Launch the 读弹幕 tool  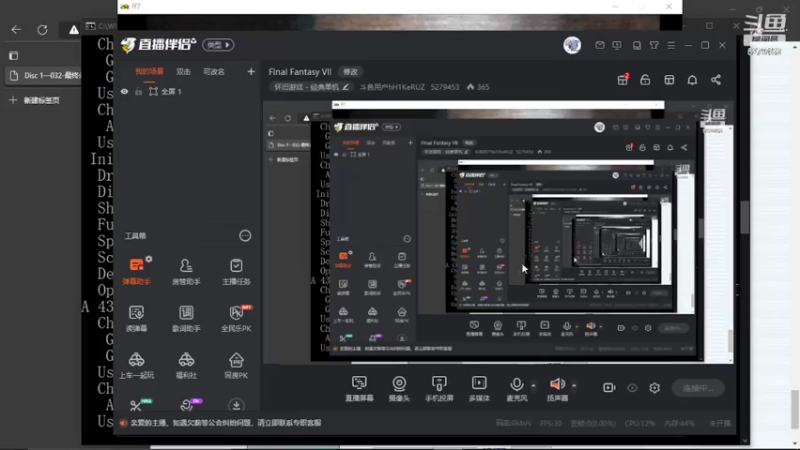tap(136, 318)
